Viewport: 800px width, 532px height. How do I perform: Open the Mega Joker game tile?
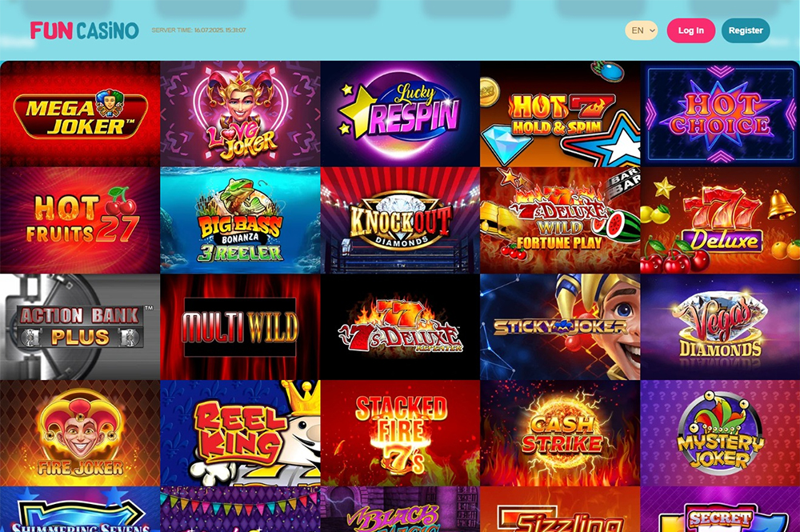[80, 114]
